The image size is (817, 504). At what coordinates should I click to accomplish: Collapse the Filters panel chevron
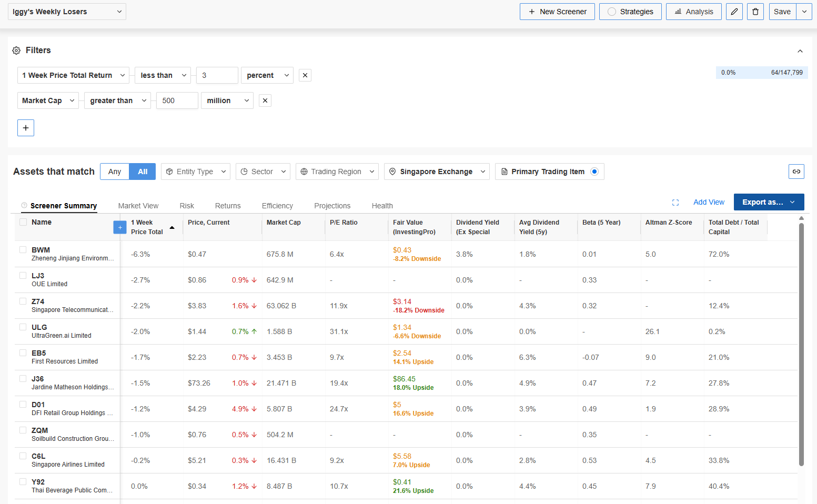[800, 51]
